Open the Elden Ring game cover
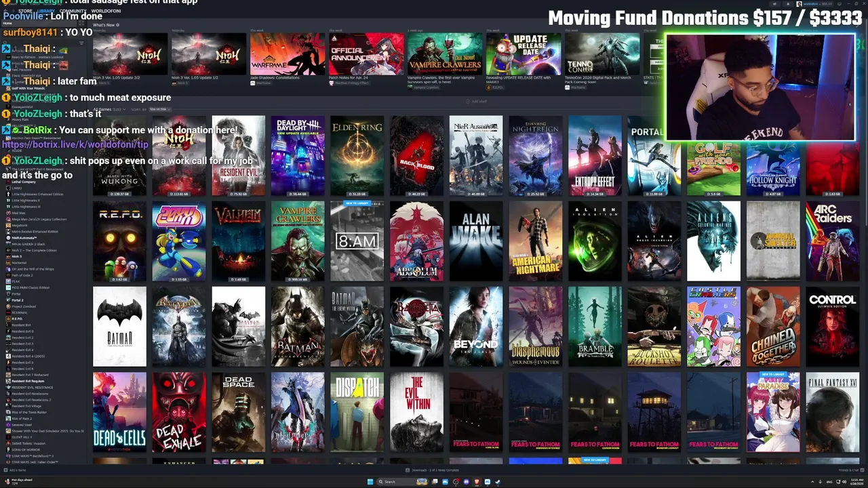 (357, 156)
